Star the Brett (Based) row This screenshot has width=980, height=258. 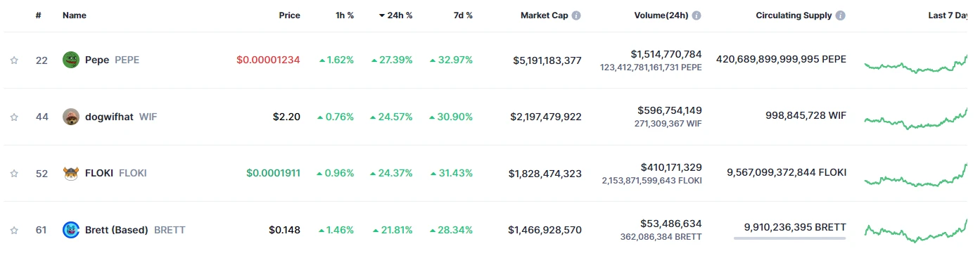point(13,230)
